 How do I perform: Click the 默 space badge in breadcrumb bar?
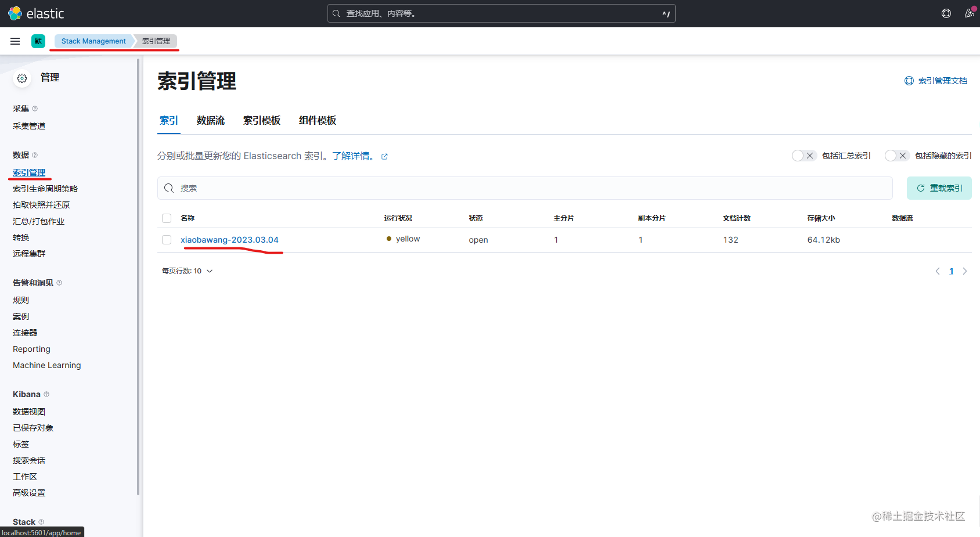point(38,41)
